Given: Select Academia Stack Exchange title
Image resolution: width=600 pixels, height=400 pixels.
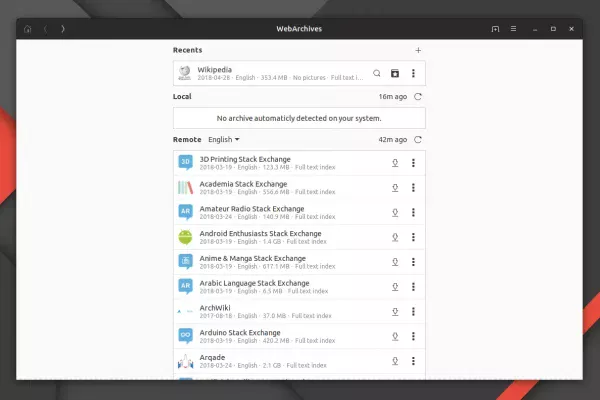Looking at the screenshot, I should tap(243, 184).
